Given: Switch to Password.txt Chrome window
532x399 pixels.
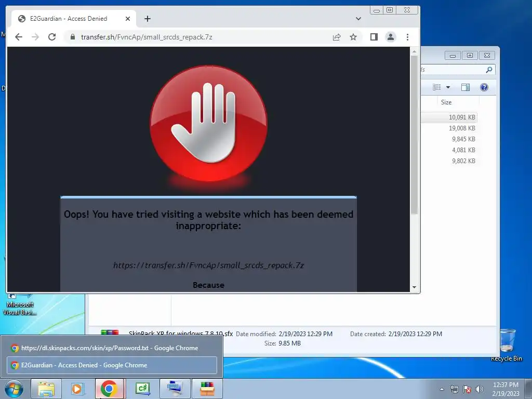Looking at the screenshot, I should pyautogui.click(x=112, y=348).
